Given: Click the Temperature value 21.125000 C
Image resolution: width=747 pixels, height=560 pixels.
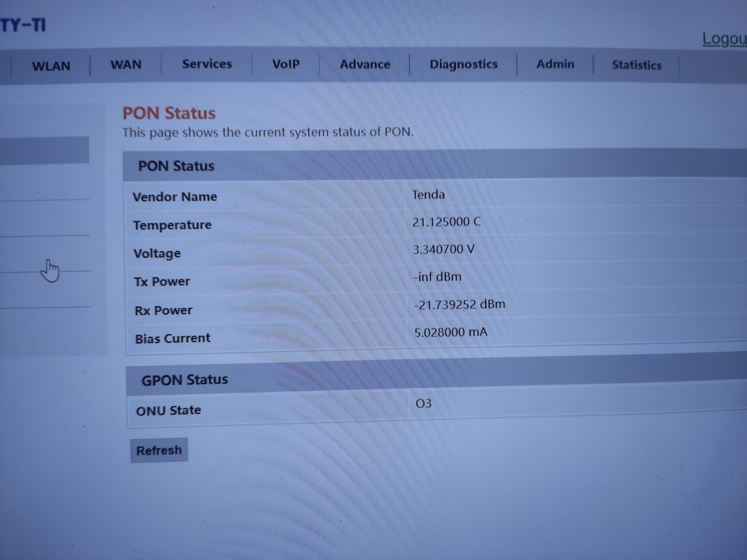Looking at the screenshot, I should pyautogui.click(x=446, y=222).
